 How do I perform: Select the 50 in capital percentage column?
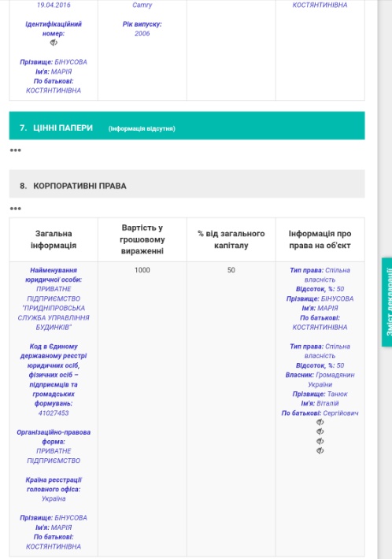click(231, 270)
